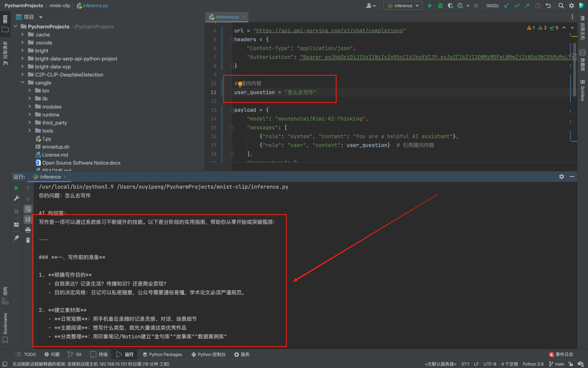
Task: Click the Debug bug icon
Action: pyautogui.click(x=440, y=6)
